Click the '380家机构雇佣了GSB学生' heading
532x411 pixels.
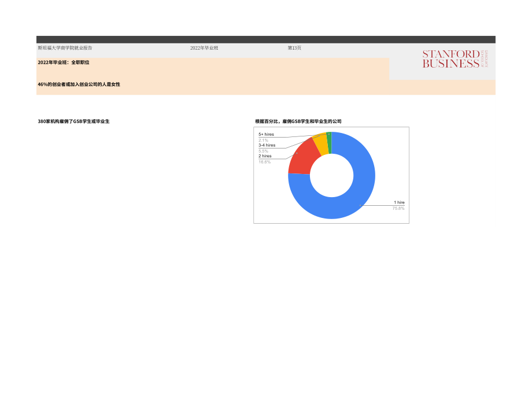tap(73, 121)
